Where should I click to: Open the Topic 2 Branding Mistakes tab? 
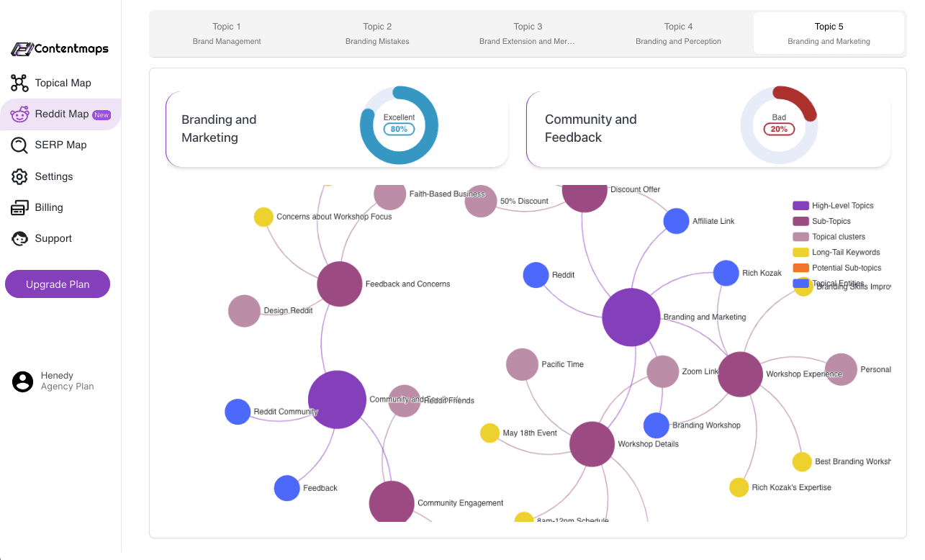click(377, 34)
